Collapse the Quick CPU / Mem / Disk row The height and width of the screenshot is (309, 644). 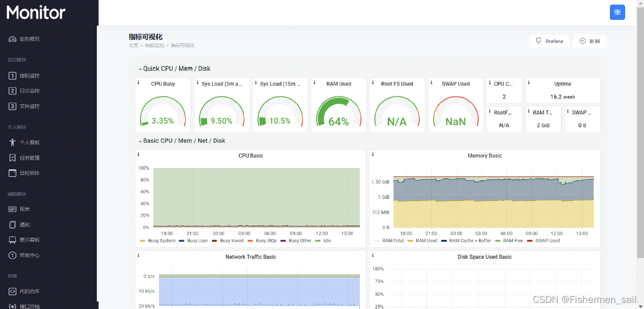coord(174,69)
